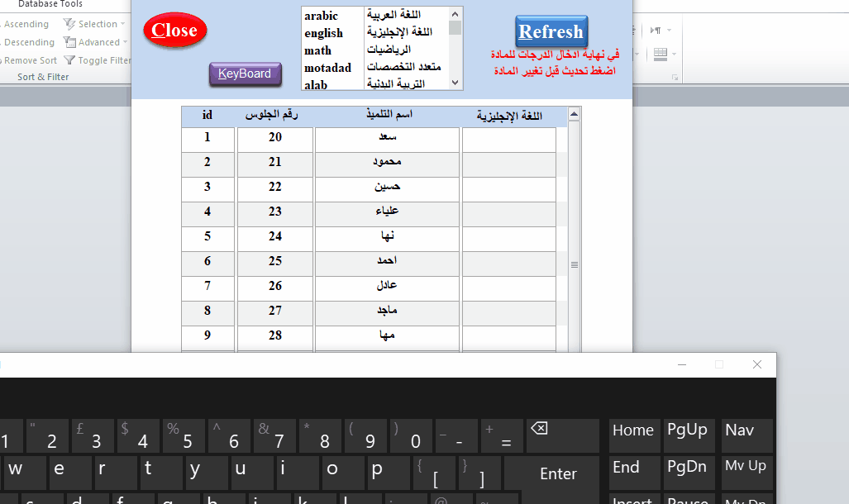Select the arabic subject in list
Image resolution: width=849 pixels, height=504 pixels.
tap(376, 15)
